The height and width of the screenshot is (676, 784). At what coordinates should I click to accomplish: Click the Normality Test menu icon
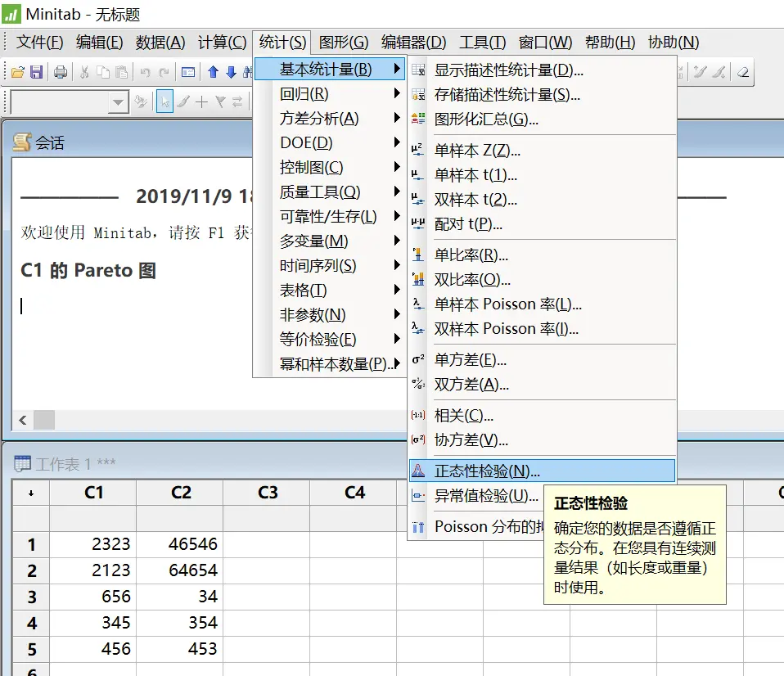(x=418, y=471)
